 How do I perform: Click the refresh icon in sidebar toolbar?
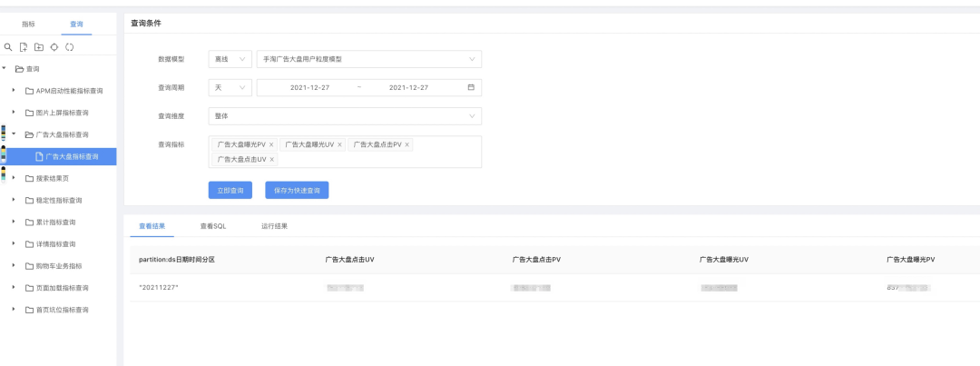pos(70,46)
